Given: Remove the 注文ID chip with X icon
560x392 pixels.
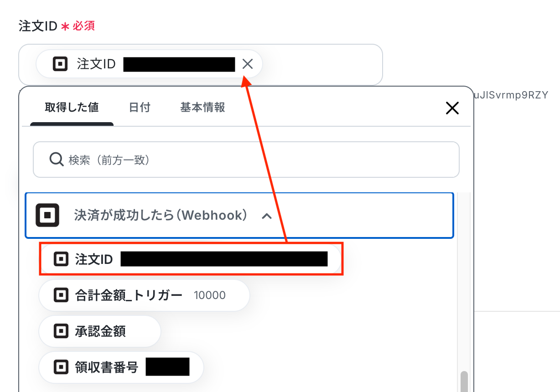Looking at the screenshot, I should tap(247, 64).
